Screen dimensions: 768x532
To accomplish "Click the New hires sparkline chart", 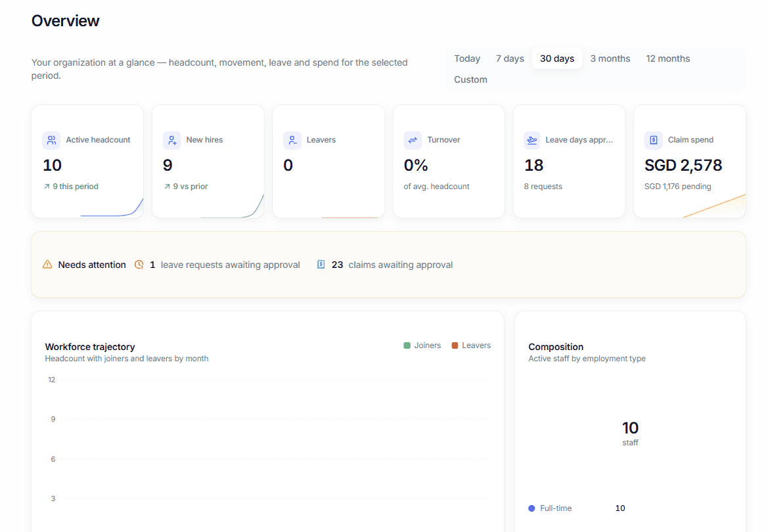I will tap(232, 206).
